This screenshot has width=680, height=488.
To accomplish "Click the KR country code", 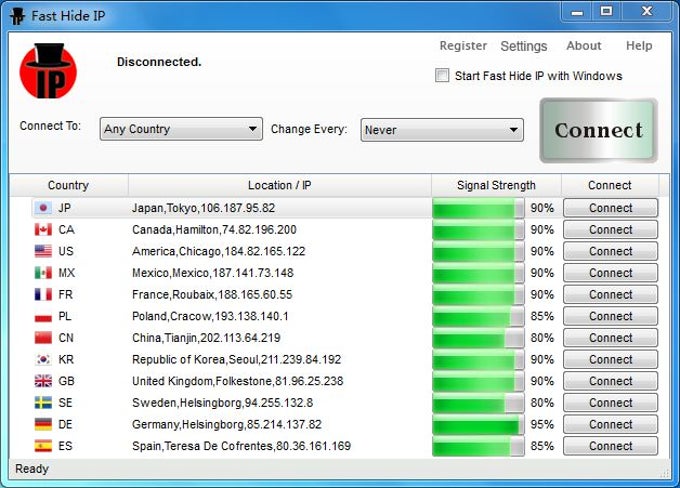I will (x=66, y=360).
